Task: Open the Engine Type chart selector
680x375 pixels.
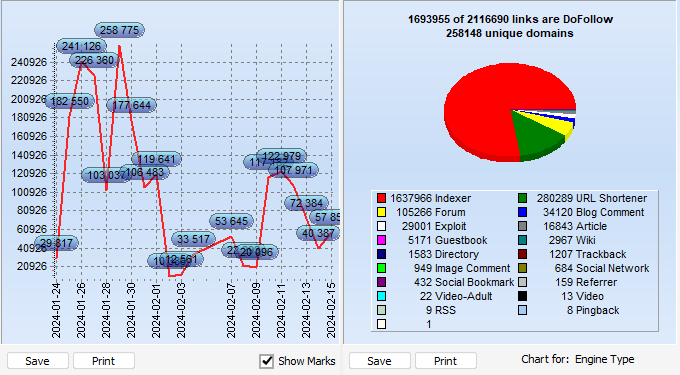Action: [x=604, y=359]
